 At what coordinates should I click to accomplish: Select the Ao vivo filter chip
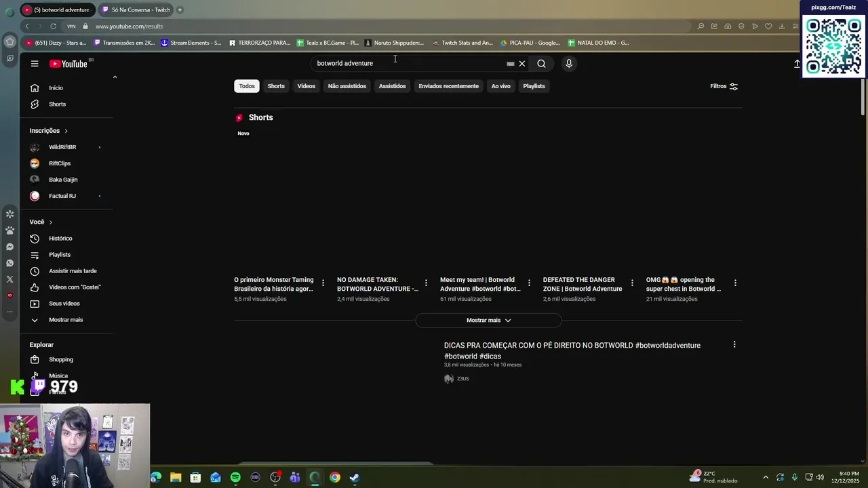(x=500, y=86)
